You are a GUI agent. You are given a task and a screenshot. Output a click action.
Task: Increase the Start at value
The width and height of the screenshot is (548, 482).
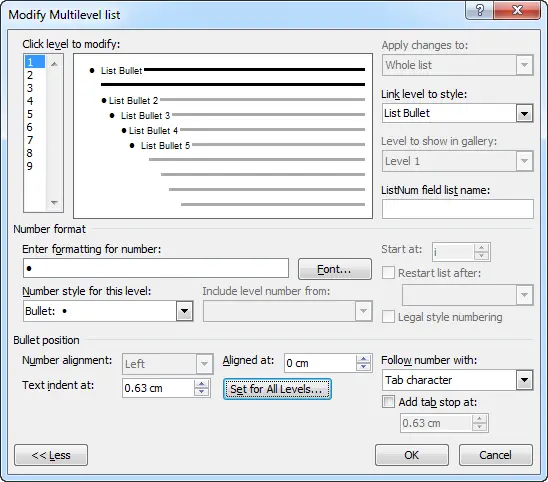(482, 247)
